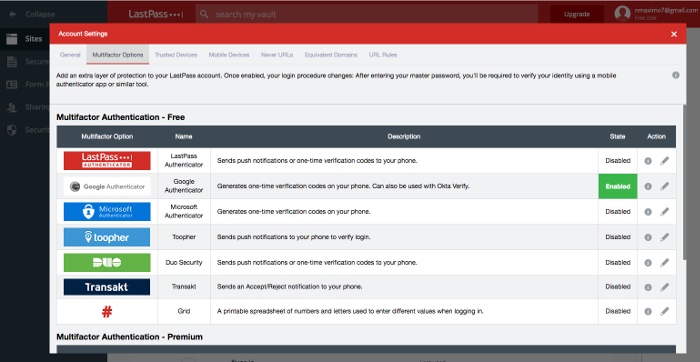The image size is (700, 362).
Task: Click in the search my vault field
Action: coord(367,14)
